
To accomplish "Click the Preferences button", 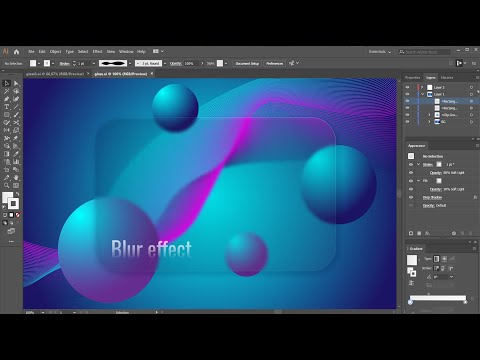I will pyautogui.click(x=275, y=63).
